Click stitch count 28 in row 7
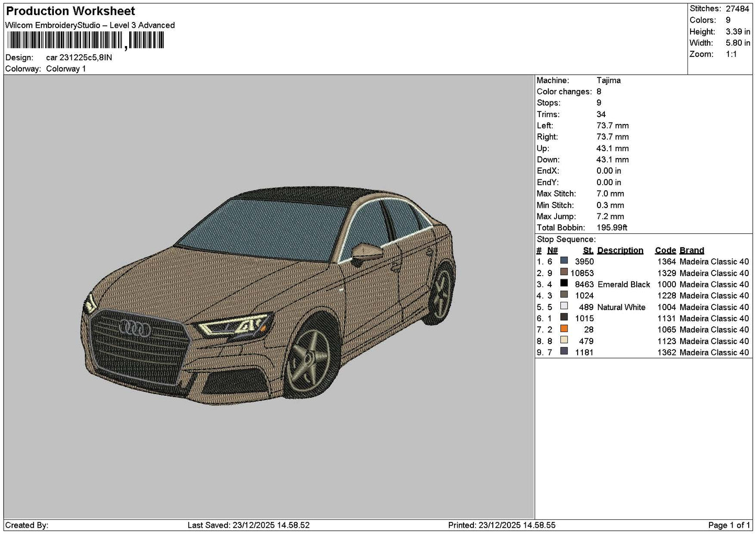Viewport: 756px width, 534px height. tap(589, 330)
